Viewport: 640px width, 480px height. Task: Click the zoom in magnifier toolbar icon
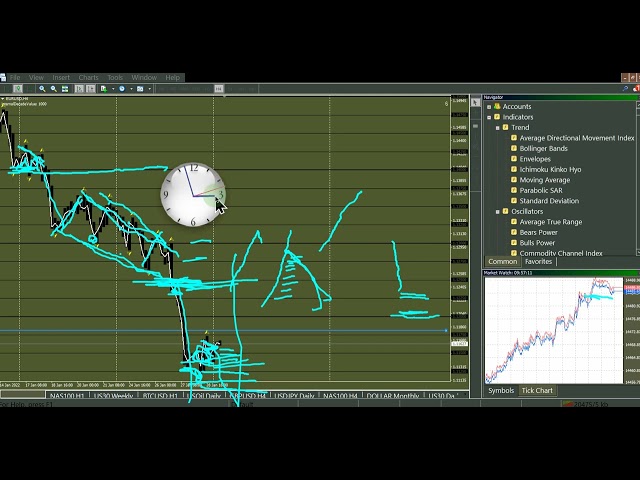(42, 89)
